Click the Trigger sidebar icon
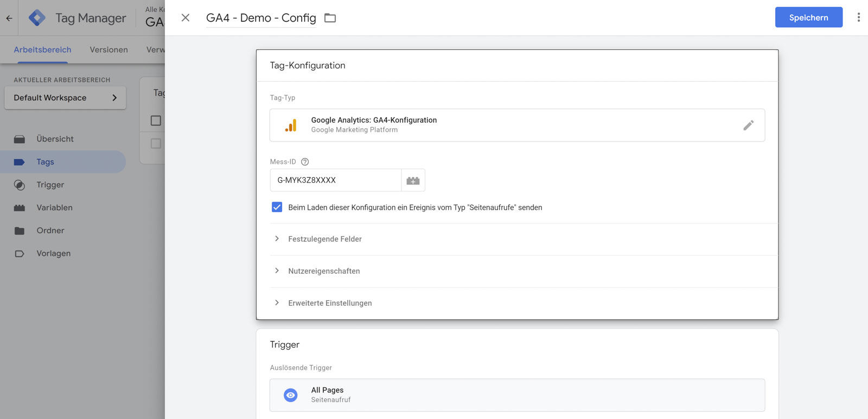The image size is (868, 419). (x=20, y=185)
